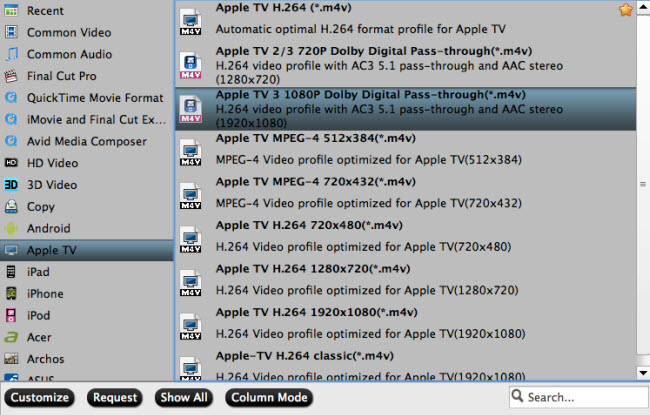Choose the Final Cut Pro category
650x415 pixels.
pos(87,76)
